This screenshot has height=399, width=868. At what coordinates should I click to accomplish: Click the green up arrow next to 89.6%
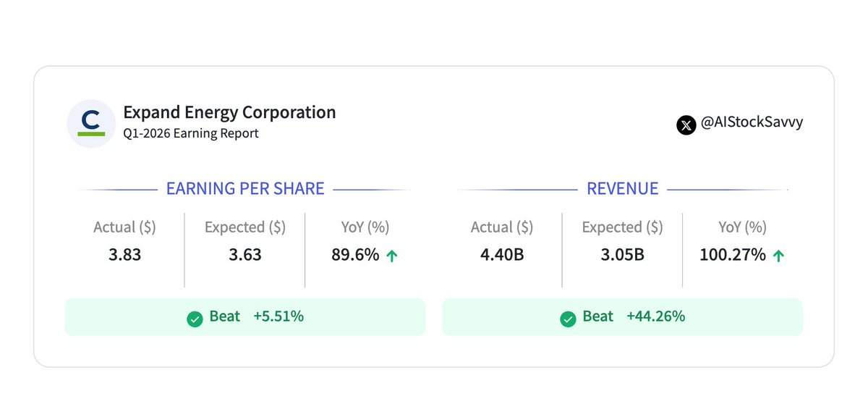click(391, 256)
